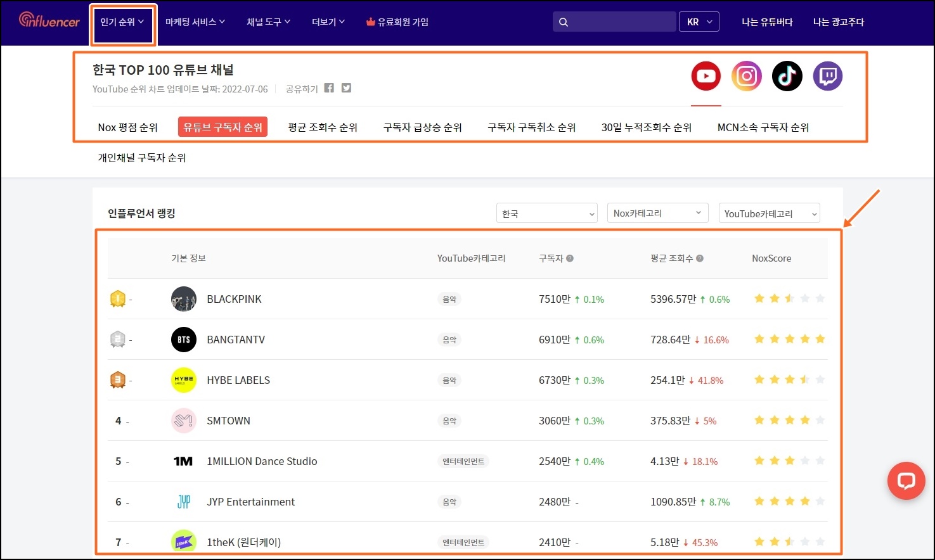Screen dimensions: 935x560
Task: Open the 1theK (원더케이) name link
Action: [243, 542]
